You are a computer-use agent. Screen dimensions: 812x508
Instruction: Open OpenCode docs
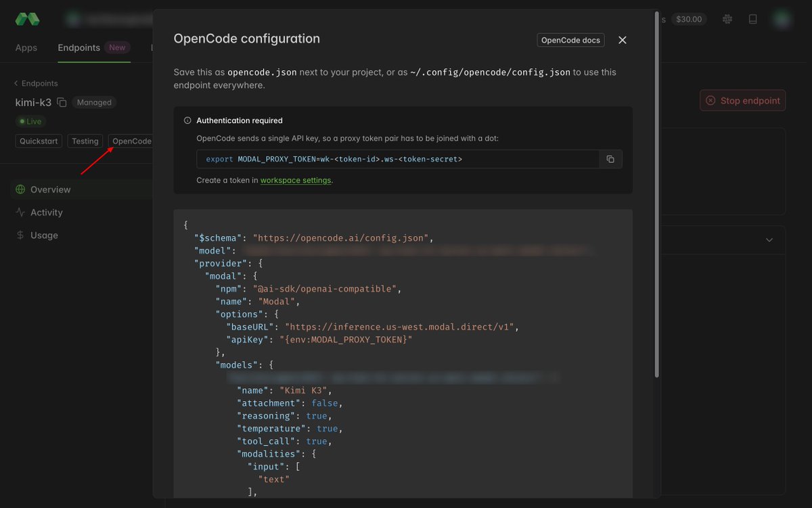tap(570, 40)
